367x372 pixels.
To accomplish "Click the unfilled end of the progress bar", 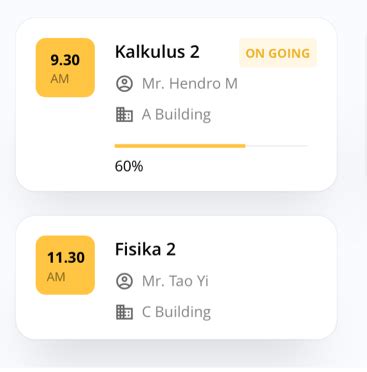I will [x=277, y=146].
